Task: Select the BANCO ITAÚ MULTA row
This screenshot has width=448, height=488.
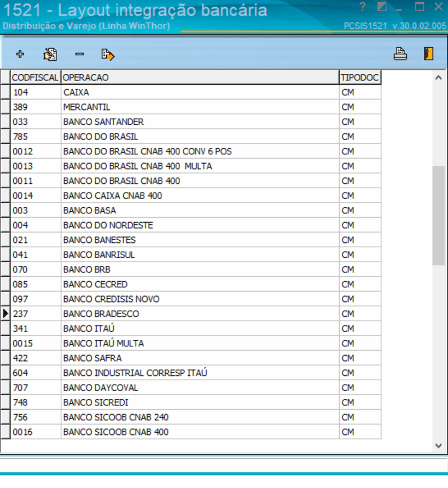Action: tap(190, 343)
